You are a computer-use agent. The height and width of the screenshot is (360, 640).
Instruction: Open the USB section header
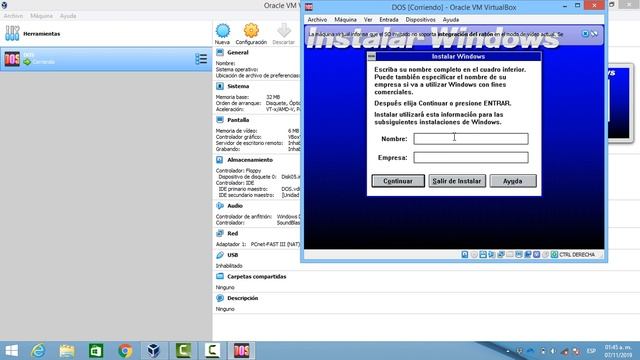[x=232, y=255]
